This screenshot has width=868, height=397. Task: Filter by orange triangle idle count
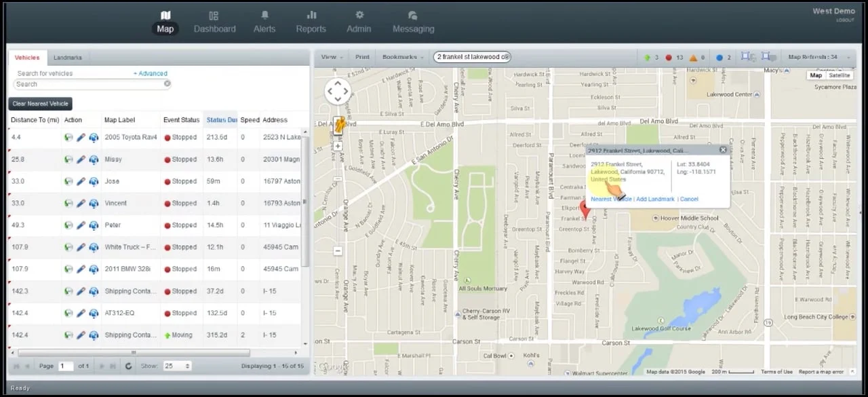(x=697, y=58)
